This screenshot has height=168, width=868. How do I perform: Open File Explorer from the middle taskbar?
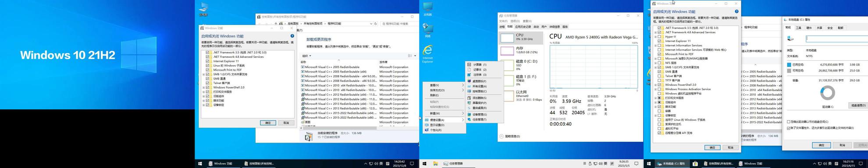click(435, 164)
